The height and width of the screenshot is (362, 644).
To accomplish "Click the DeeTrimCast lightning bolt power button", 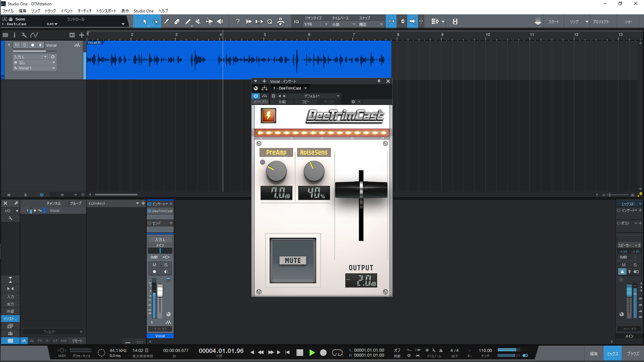I will tap(268, 116).
